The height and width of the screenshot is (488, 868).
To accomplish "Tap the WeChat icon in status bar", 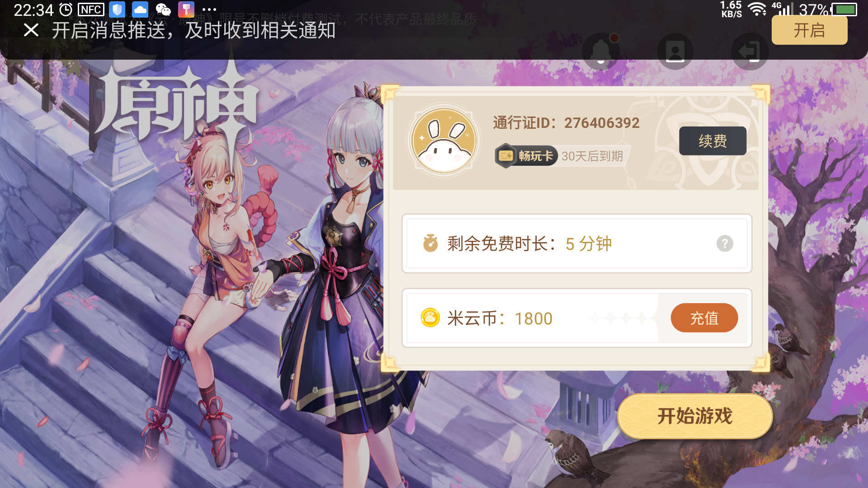I will 163,9.
